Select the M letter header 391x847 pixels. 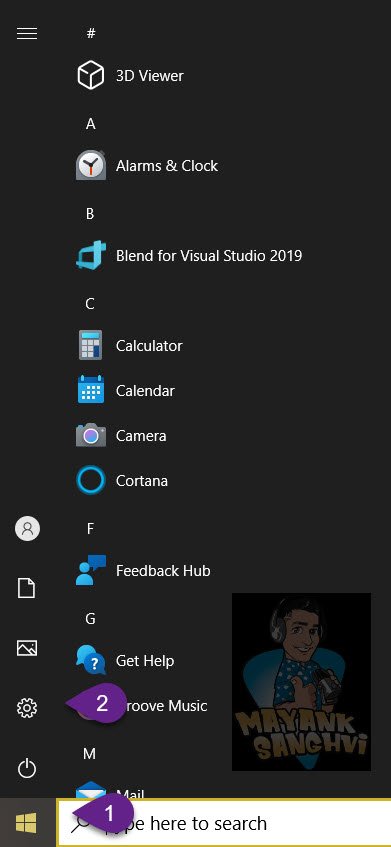pyautogui.click(x=90, y=754)
